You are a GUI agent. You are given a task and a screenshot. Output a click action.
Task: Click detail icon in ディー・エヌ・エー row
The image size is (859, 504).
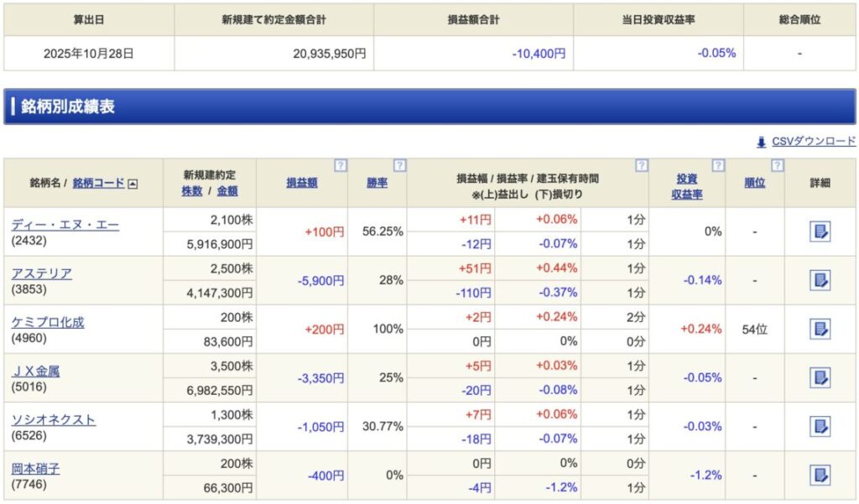click(820, 231)
